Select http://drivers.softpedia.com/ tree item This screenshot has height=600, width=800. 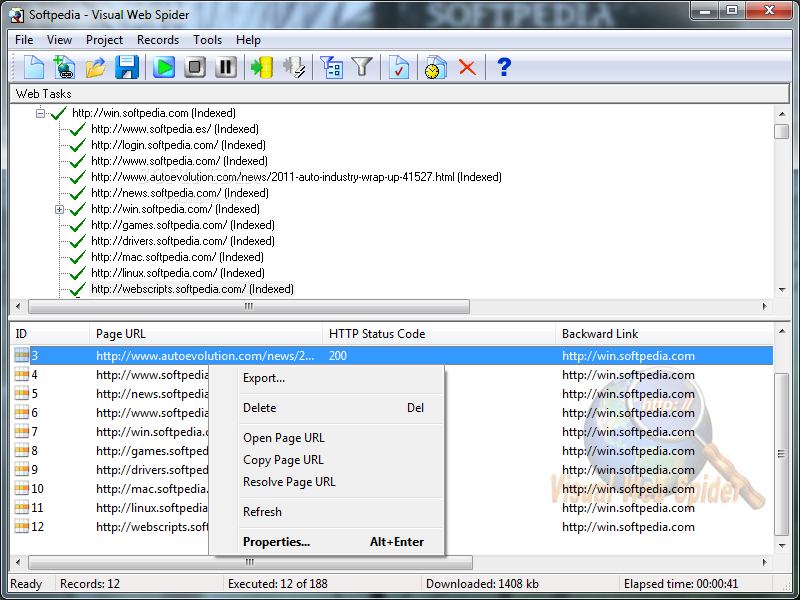click(x=183, y=241)
